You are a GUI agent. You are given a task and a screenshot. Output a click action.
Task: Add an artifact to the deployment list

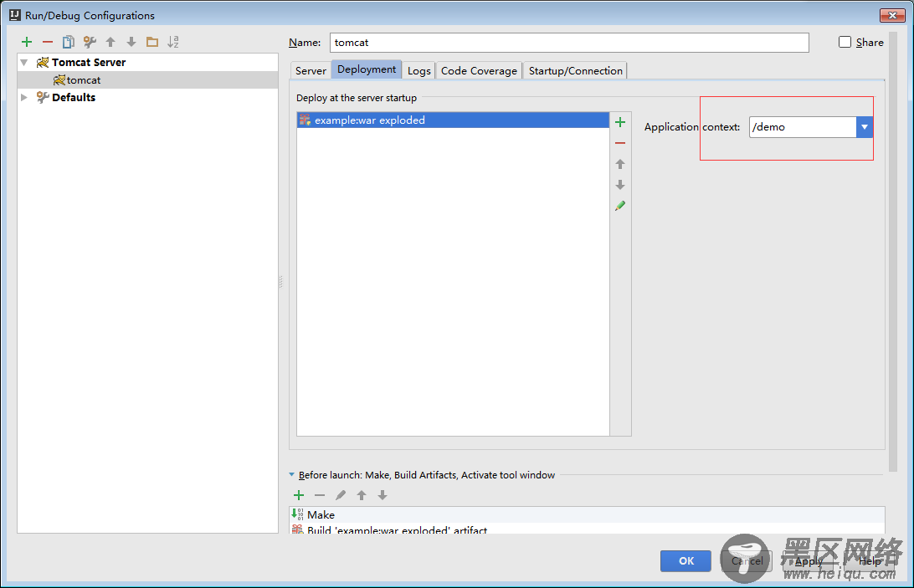pyautogui.click(x=620, y=122)
